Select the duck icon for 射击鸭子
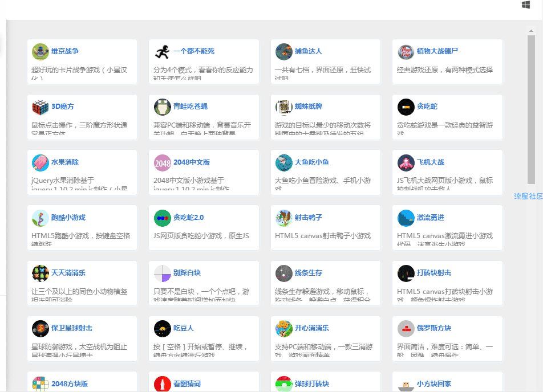This screenshot has height=392, width=543. 284,218
